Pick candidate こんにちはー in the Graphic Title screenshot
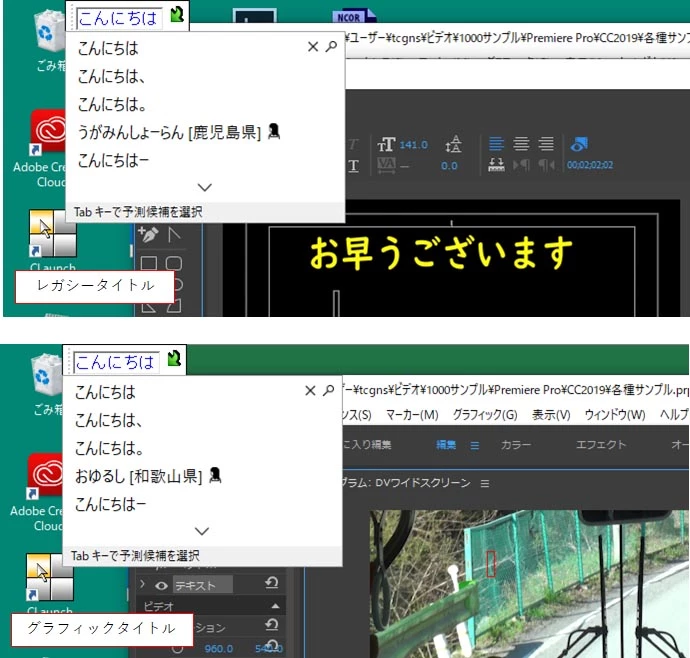The height and width of the screenshot is (658, 690). point(110,504)
